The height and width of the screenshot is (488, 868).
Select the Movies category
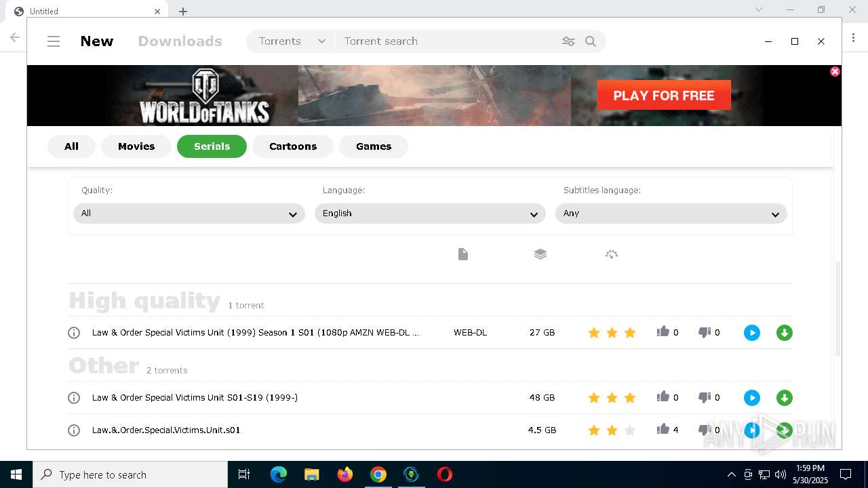[136, 146]
